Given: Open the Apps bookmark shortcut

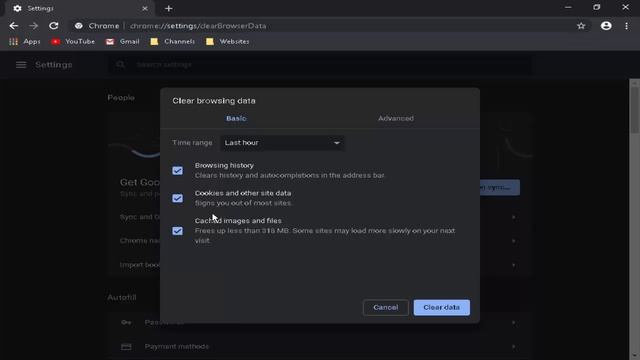Looking at the screenshot, I should pos(24,42).
